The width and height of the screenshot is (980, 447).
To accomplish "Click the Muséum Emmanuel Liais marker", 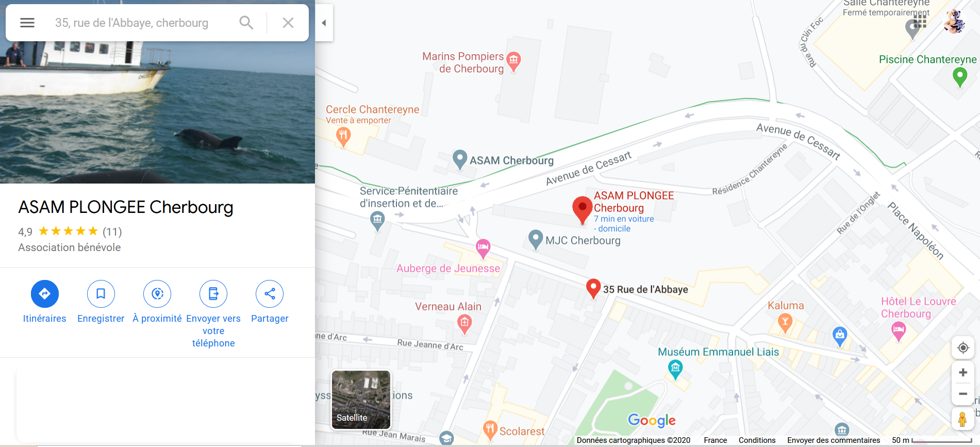I will [x=675, y=369].
